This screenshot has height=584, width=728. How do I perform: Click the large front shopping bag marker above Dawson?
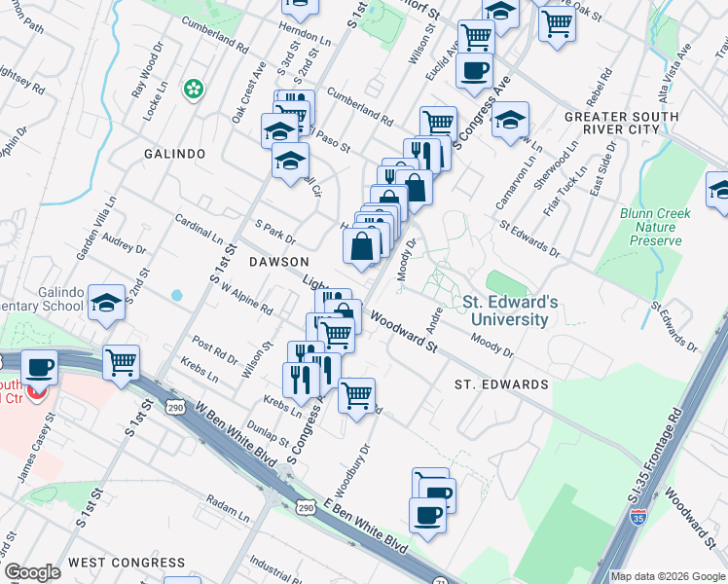click(362, 248)
